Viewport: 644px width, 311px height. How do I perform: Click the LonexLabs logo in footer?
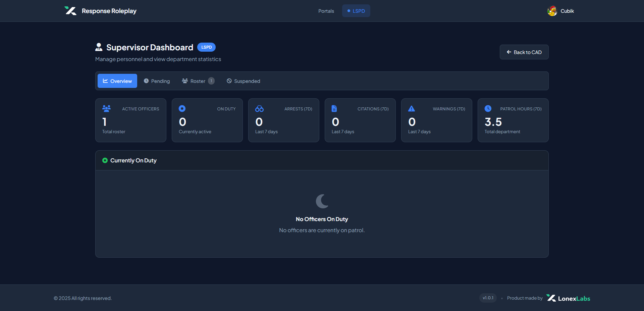(x=568, y=298)
